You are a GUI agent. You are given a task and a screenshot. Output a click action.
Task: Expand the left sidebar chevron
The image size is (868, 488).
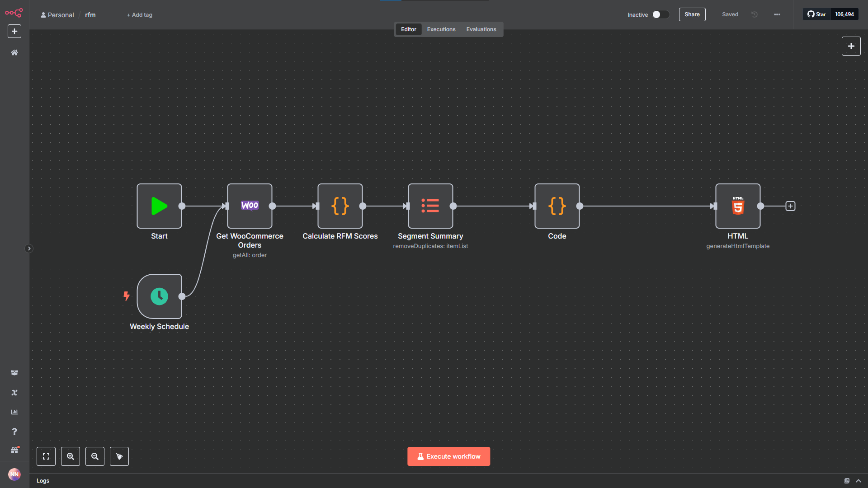click(29, 249)
